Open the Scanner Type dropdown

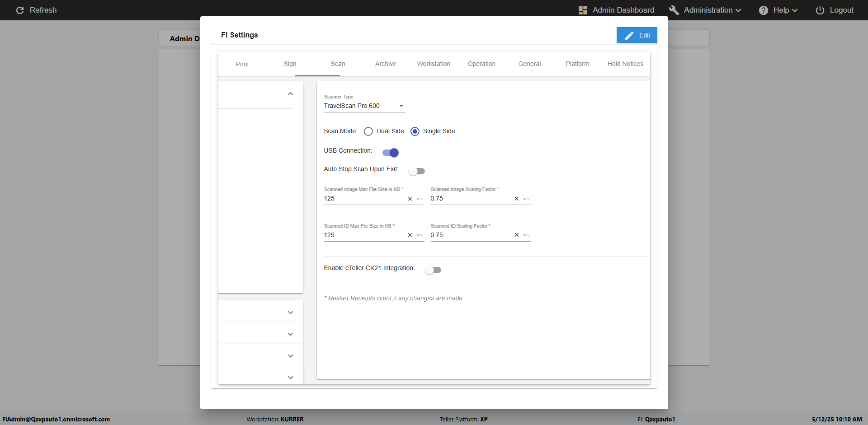coord(364,106)
